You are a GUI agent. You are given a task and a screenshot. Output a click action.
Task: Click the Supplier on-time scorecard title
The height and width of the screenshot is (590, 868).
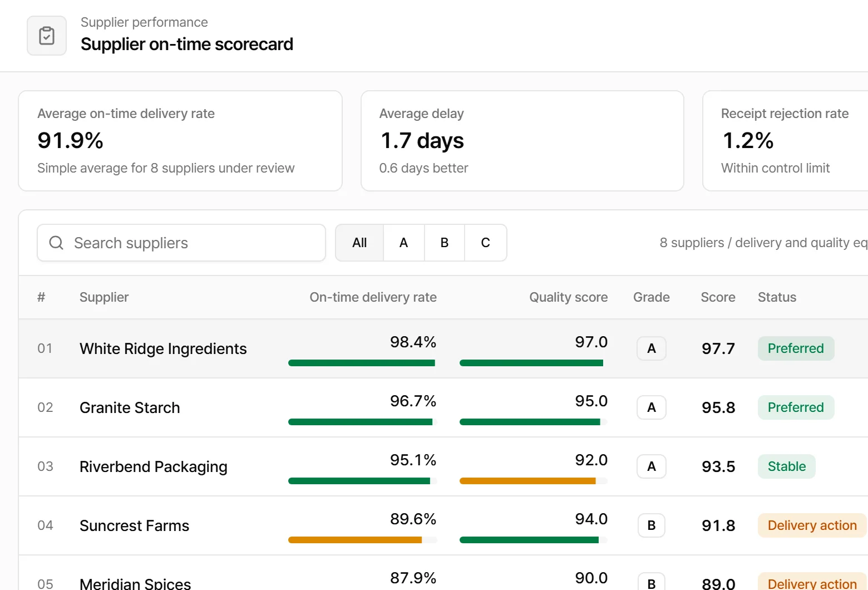tap(187, 44)
